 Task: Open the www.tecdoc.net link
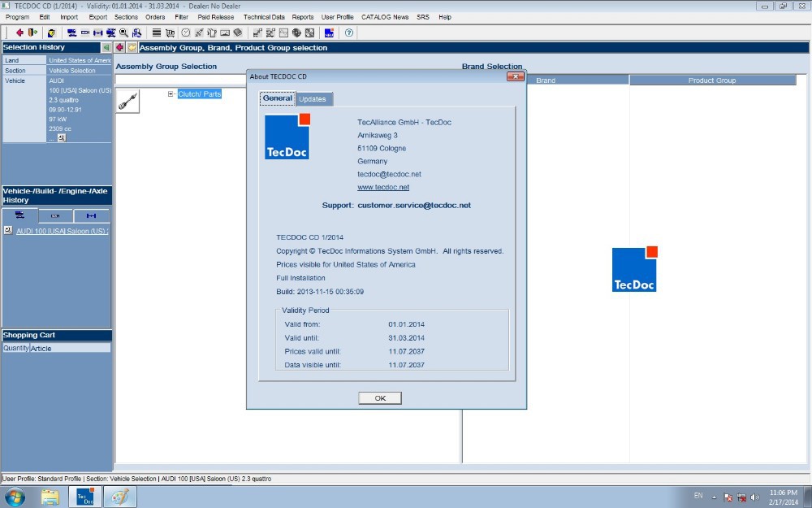point(383,187)
